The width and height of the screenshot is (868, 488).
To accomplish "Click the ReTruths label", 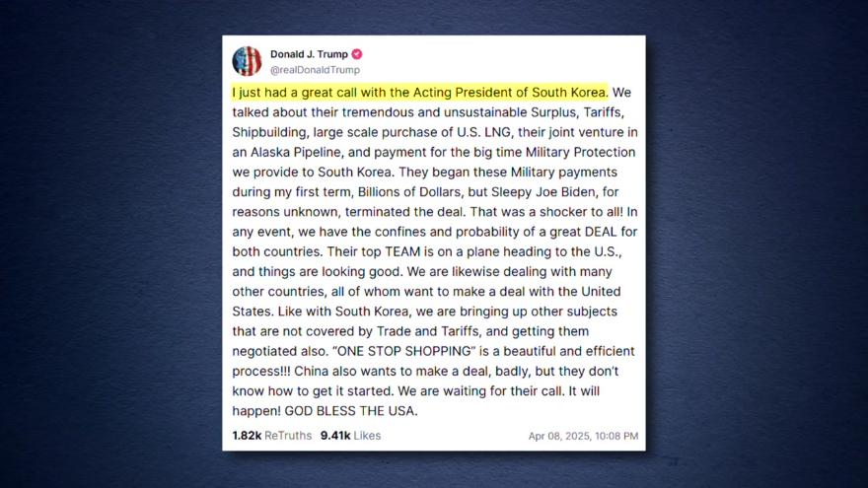I will coord(288,436).
